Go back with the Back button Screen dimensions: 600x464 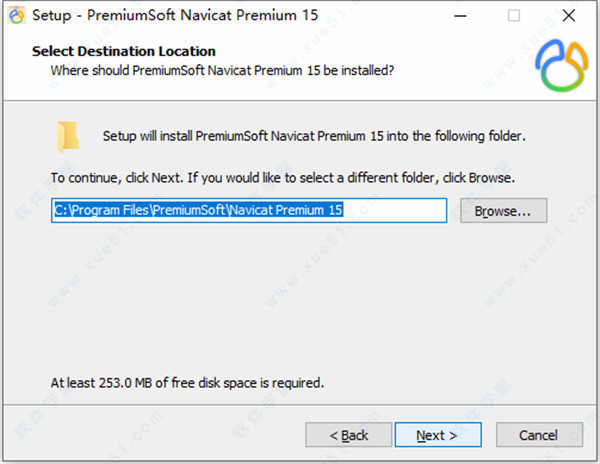[349, 435]
